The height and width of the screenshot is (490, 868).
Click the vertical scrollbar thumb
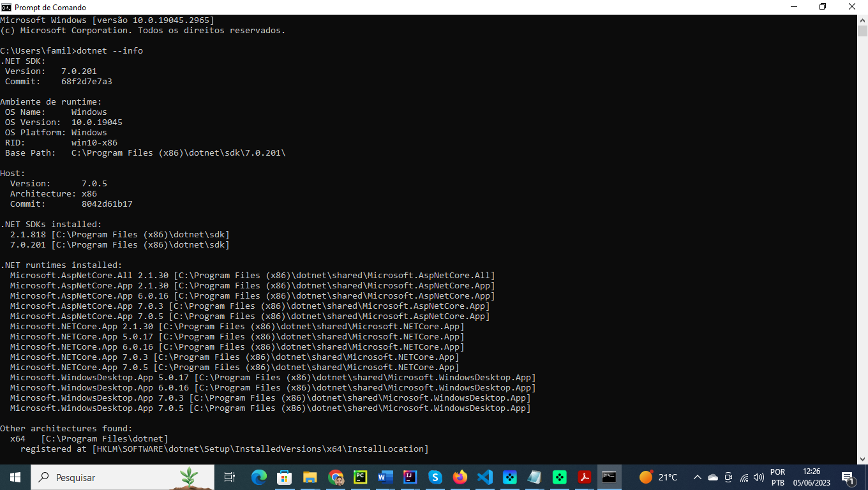coord(862,32)
